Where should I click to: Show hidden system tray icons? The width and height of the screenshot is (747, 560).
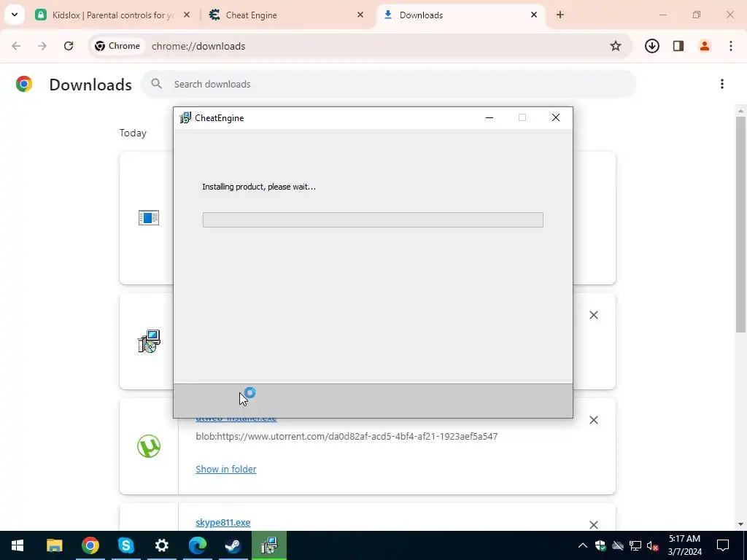tap(582, 545)
